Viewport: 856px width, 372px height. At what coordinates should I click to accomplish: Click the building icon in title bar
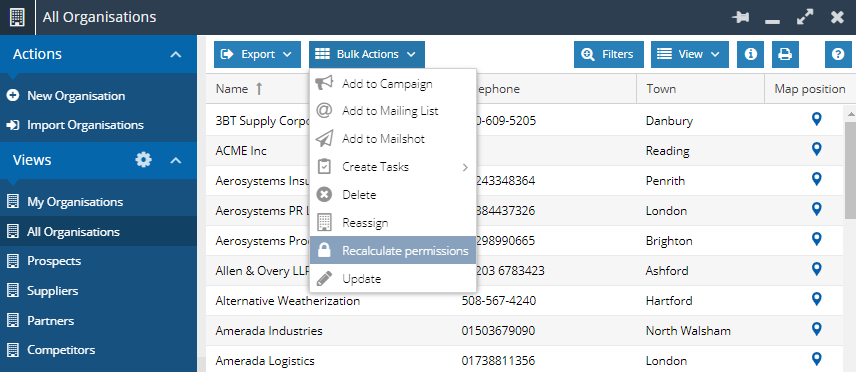pos(17,17)
